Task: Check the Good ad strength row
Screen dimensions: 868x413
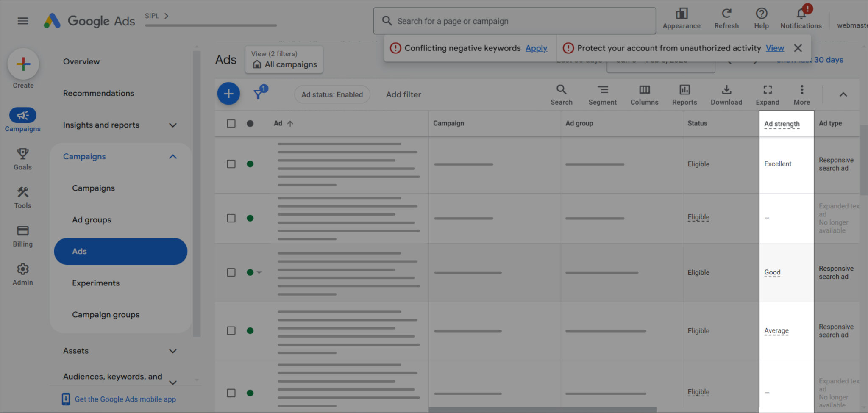Action: (x=231, y=272)
